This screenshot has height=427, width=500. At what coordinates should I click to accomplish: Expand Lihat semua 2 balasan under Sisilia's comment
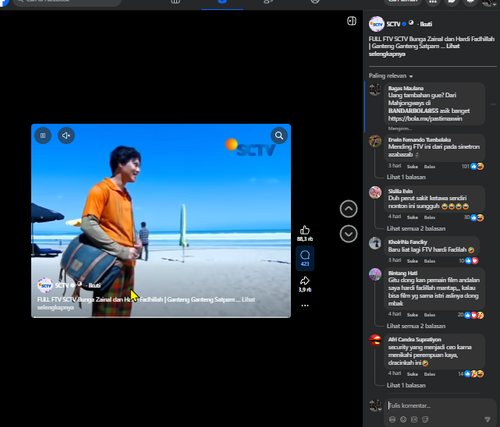pos(416,229)
